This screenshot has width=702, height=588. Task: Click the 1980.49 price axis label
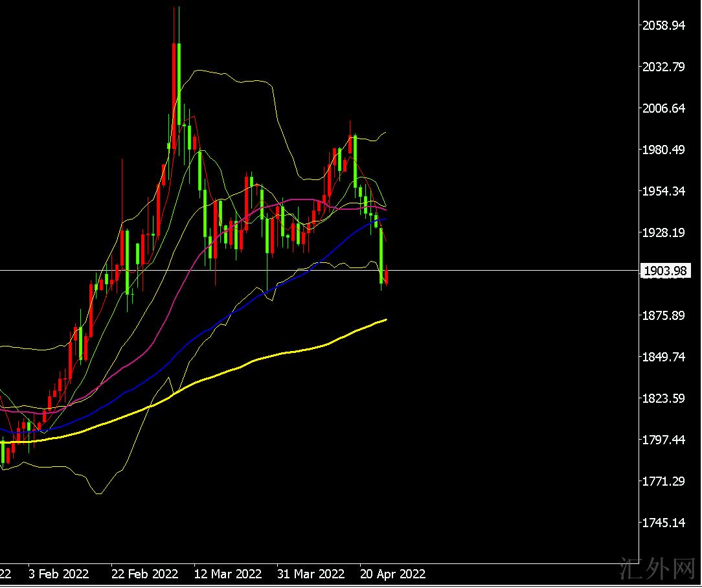(x=663, y=150)
